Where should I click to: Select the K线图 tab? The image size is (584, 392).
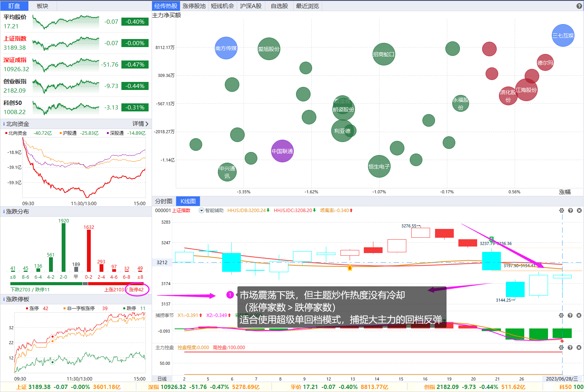tap(188, 201)
